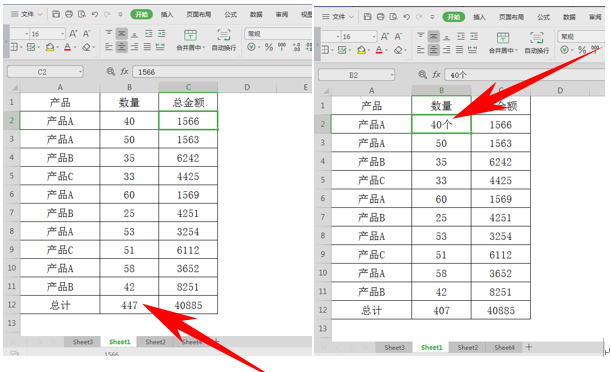The width and height of the screenshot is (611, 372).
Task: Click the save icon in the right window
Action: 367,17
